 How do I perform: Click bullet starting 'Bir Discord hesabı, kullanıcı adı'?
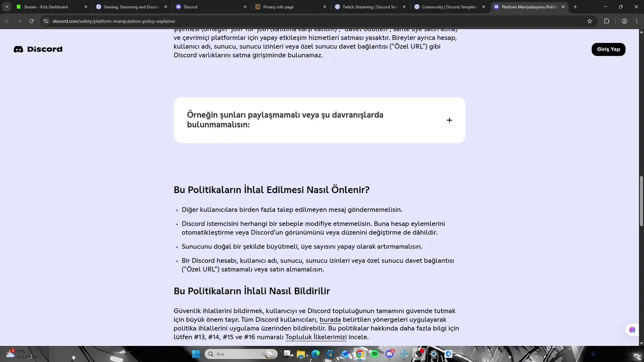coord(318,265)
